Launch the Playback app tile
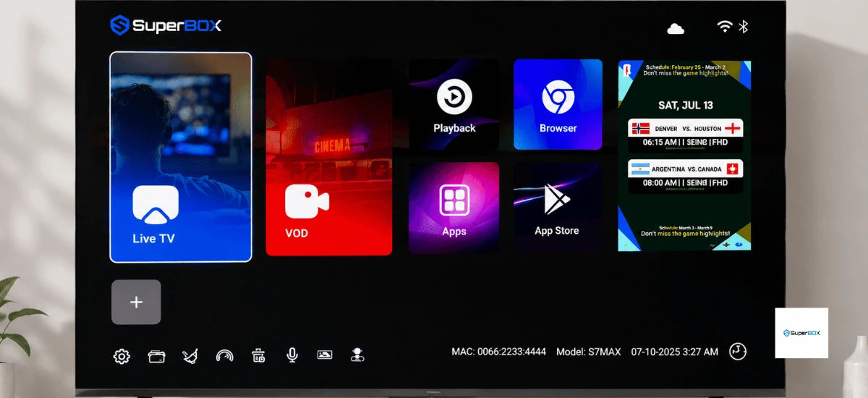The width and height of the screenshot is (868, 398). [x=454, y=105]
